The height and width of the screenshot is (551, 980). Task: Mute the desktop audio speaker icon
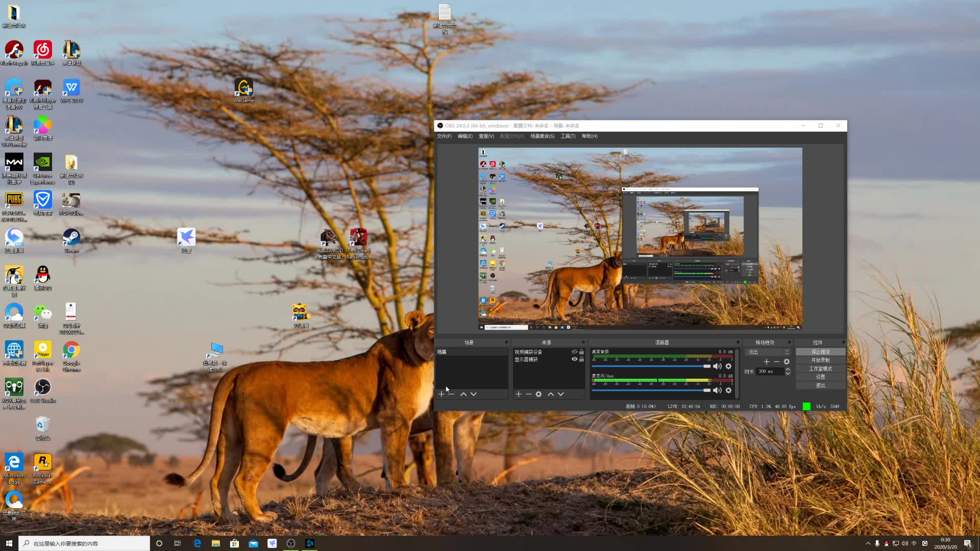717,366
